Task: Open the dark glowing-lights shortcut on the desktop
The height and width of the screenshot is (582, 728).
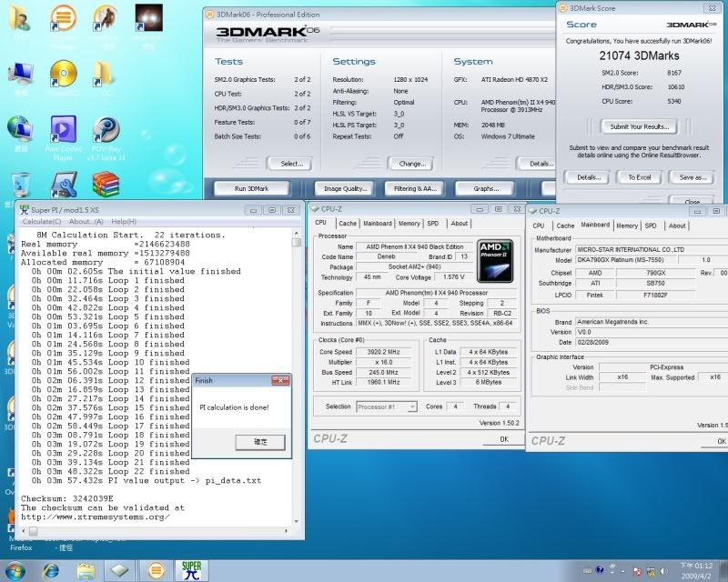Action: [x=148, y=17]
